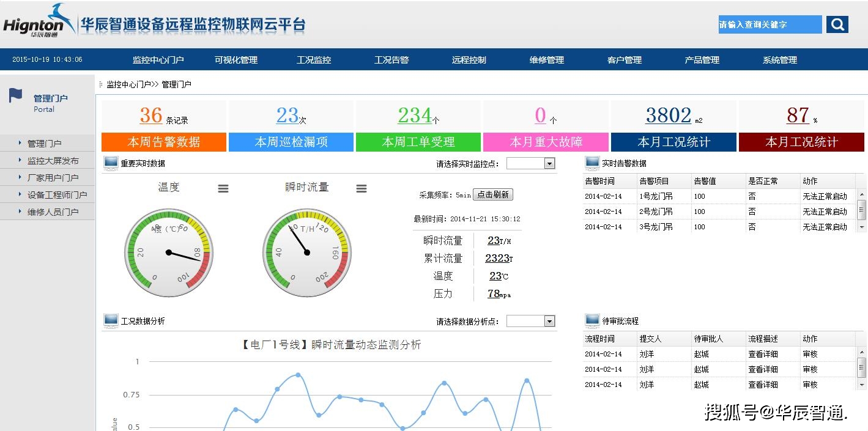Click the 流程时间 column header
Viewport: 868px width, 431px height.
(599, 339)
